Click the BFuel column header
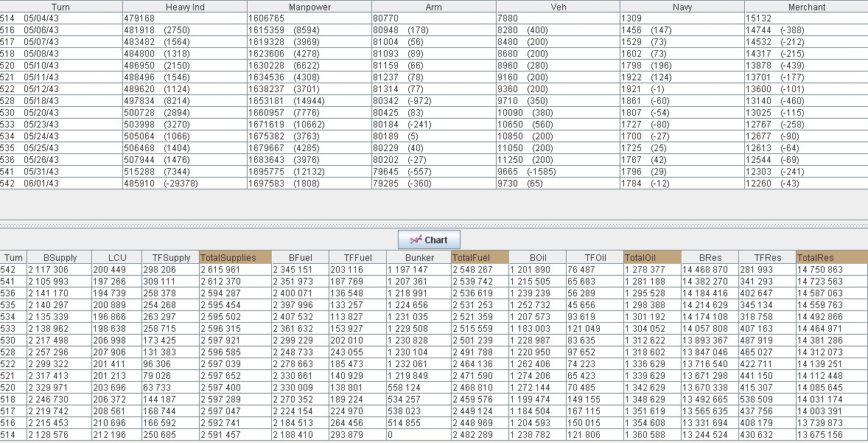Viewport: 868px width, 443px height. click(300, 257)
